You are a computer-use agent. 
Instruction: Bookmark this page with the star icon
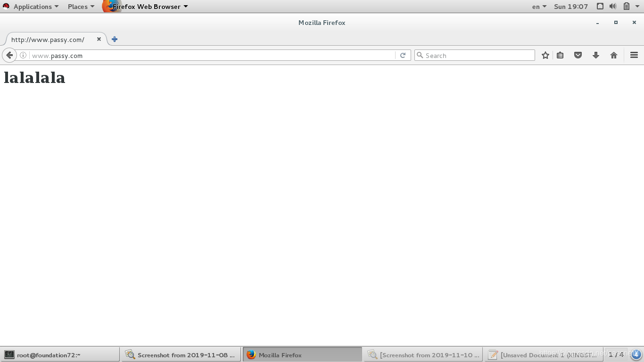[545, 55]
